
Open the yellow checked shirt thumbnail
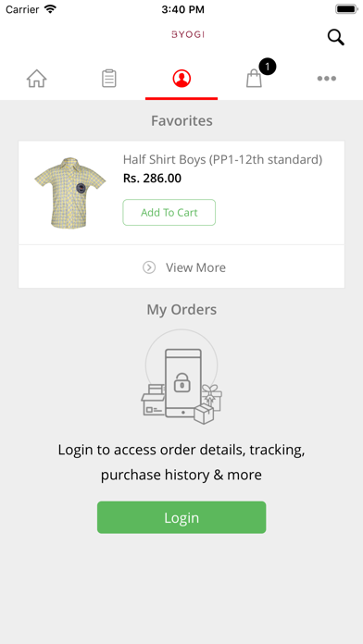pyautogui.click(x=69, y=192)
